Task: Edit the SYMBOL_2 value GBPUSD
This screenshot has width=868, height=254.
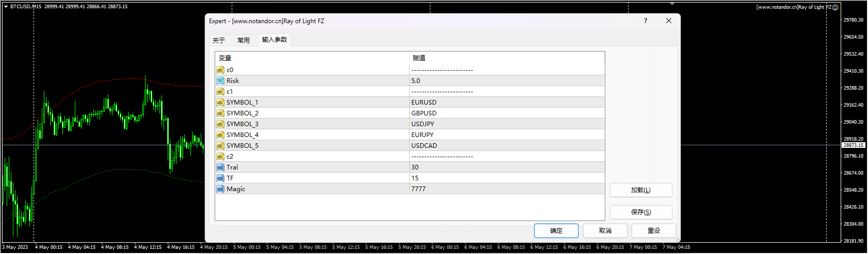Action: pyautogui.click(x=507, y=113)
